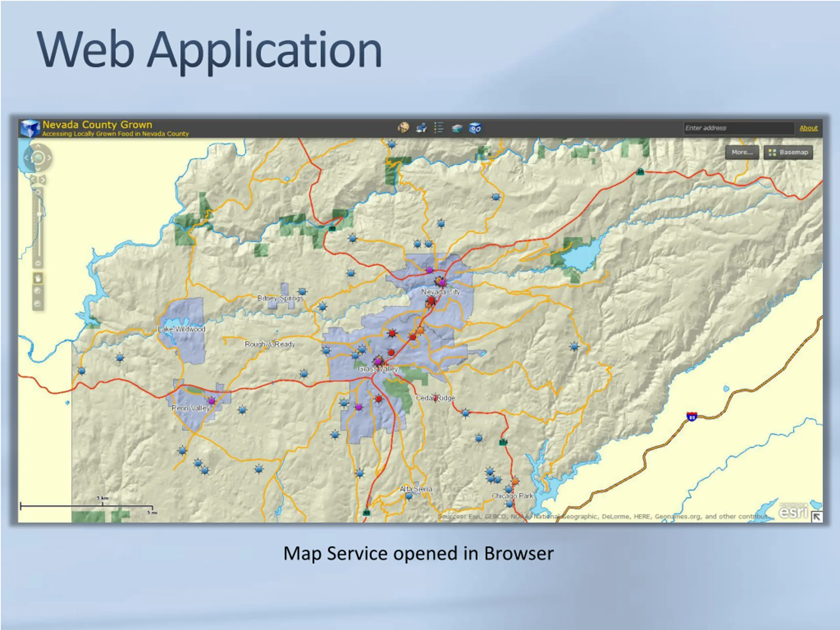Click full extent globe in navigation wheel
840x630 pixels.
tap(38, 157)
